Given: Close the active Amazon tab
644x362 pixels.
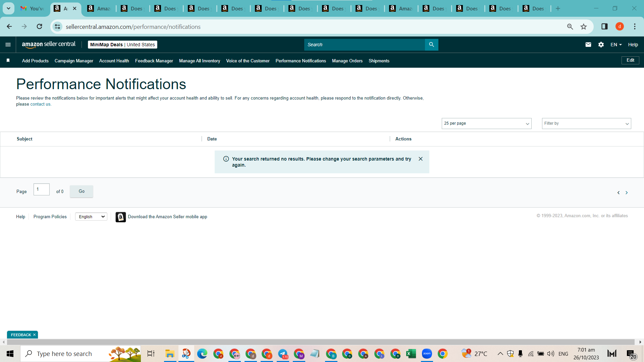Looking at the screenshot, I should click(x=74, y=8).
